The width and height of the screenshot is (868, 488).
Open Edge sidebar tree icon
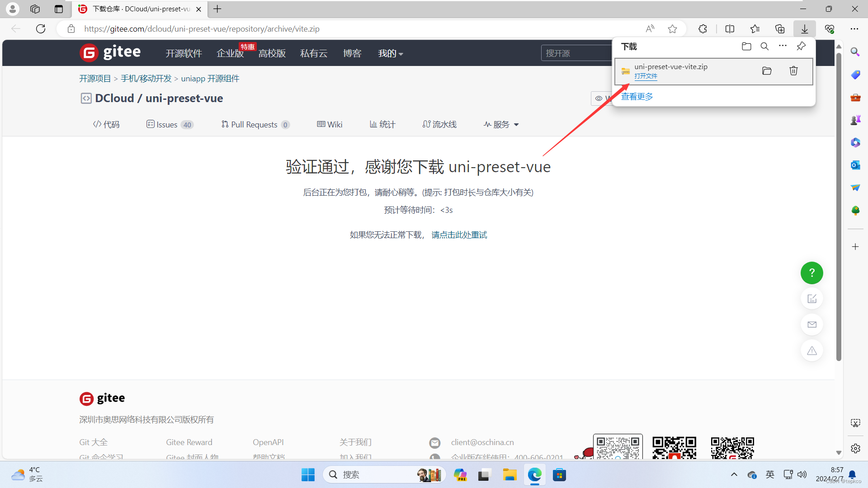click(855, 210)
